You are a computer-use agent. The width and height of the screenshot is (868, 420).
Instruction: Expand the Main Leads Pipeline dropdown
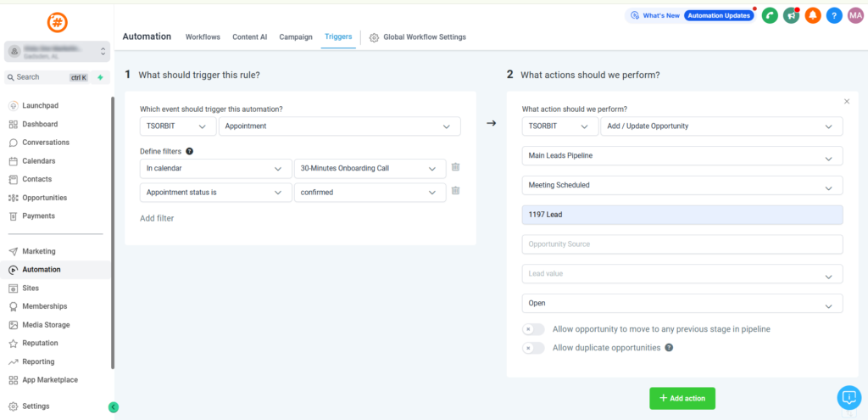[682, 157]
